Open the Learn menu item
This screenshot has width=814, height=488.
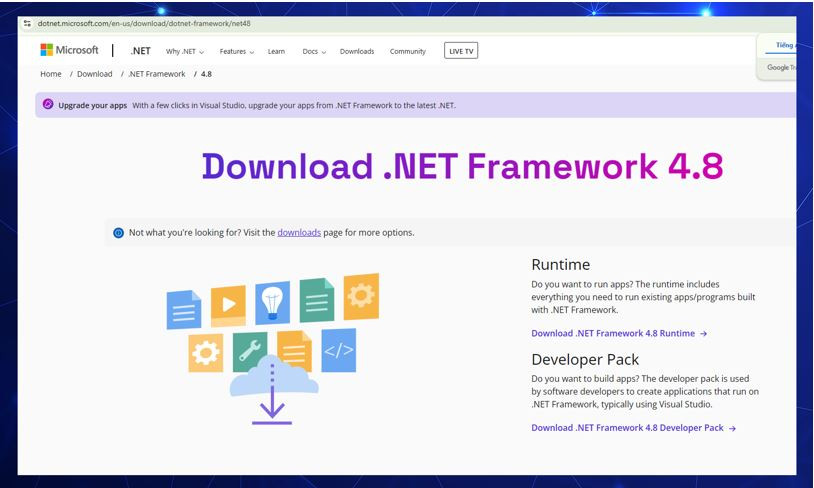[276, 52]
